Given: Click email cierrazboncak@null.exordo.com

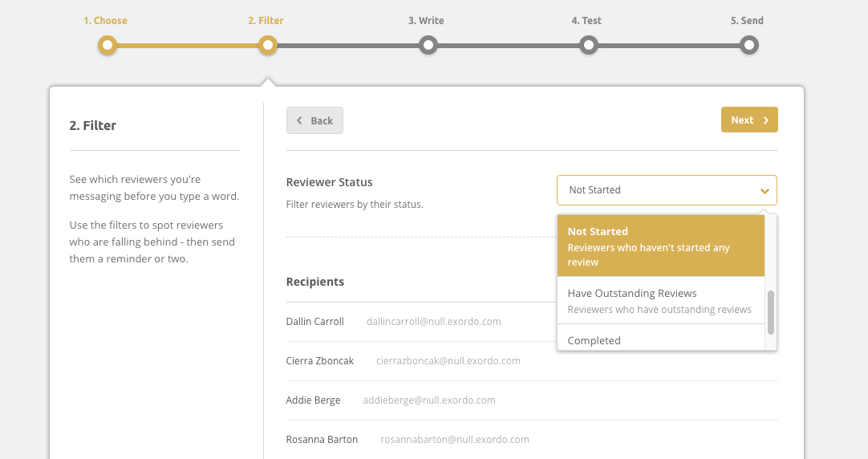Looking at the screenshot, I should point(448,361).
